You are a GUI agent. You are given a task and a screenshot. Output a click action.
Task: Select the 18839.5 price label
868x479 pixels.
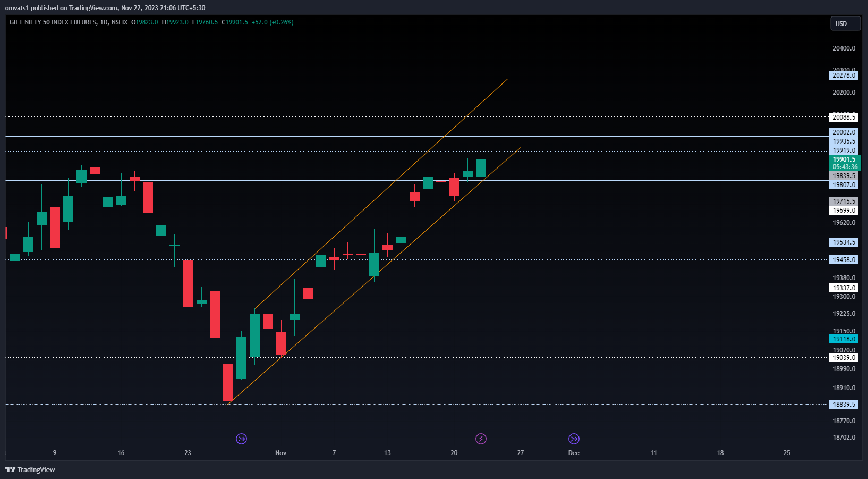pyautogui.click(x=844, y=405)
